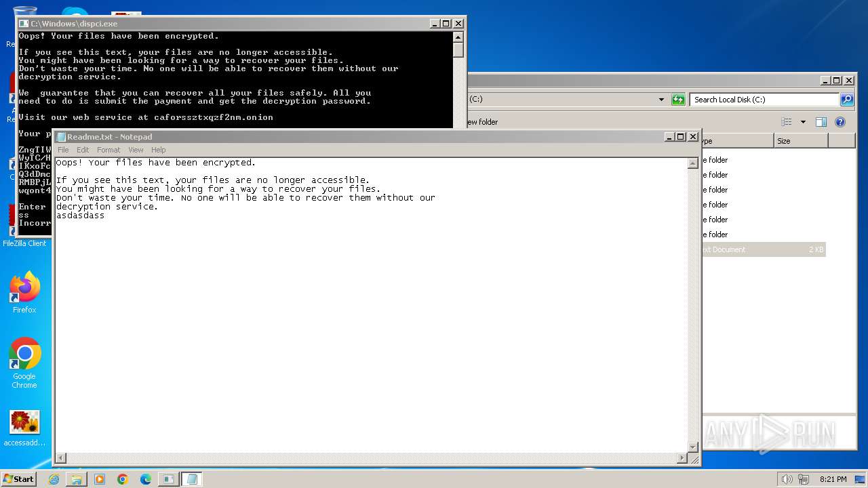Click the Start button
This screenshot has height=488, width=868.
click(19, 479)
